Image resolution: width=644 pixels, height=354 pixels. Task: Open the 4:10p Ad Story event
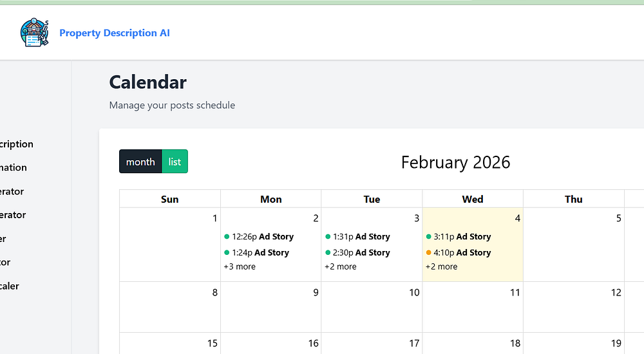(x=462, y=253)
